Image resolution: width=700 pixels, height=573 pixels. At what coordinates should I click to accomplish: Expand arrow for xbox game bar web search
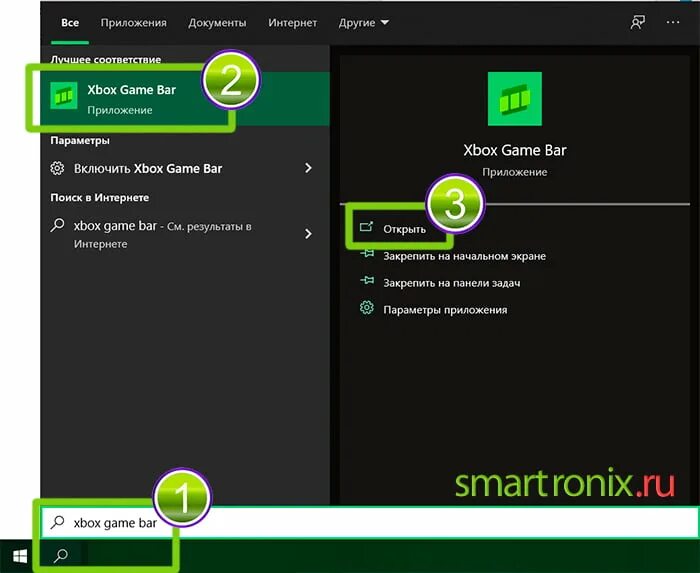tap(308, 234)
